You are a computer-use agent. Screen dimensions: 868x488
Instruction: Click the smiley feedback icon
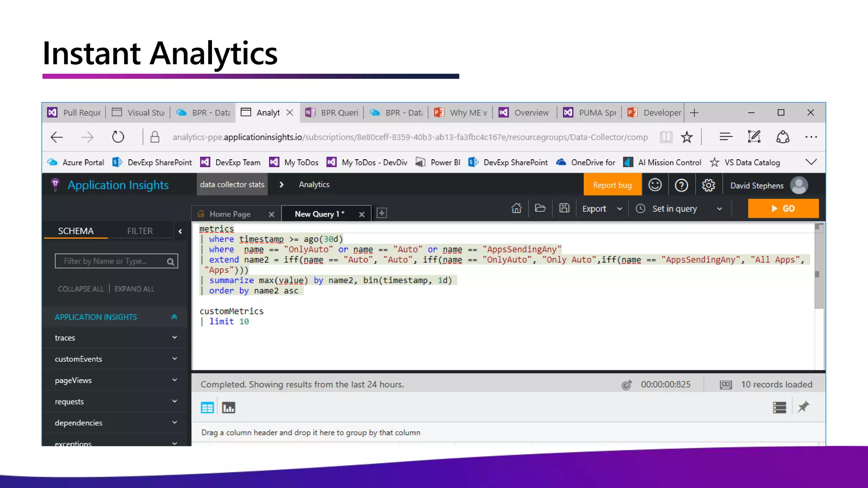pos(655,185)
